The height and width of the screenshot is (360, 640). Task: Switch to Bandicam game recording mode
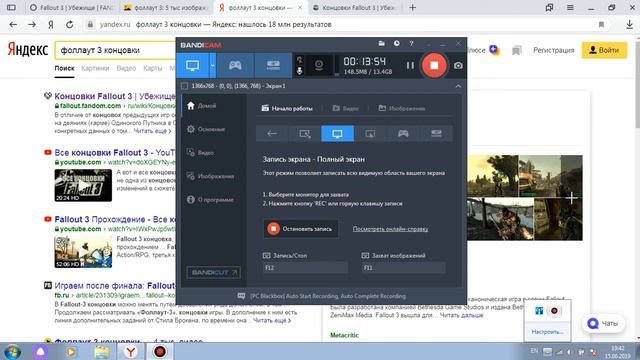point(235,65)
